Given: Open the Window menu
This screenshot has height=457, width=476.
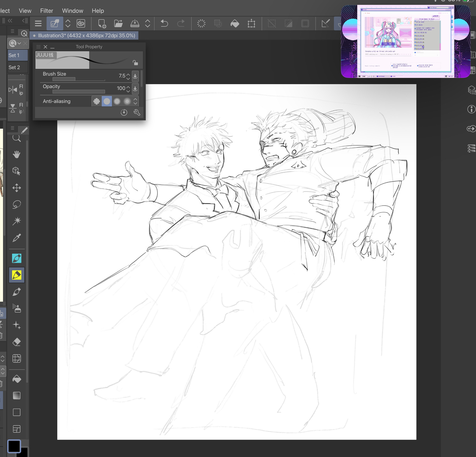Looking at the screenshot, I should [73, 11].
